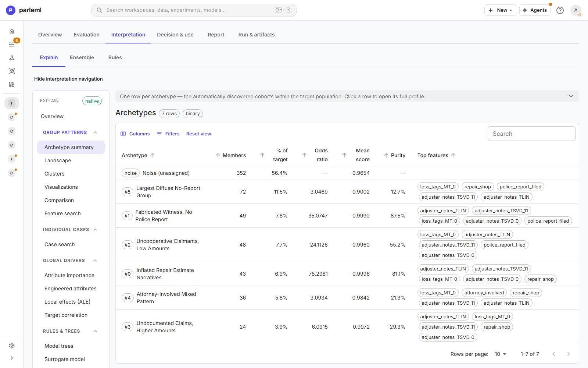Focus the table Search field
588x368 pixels.
pyautogui.click(x=531, y=134)
